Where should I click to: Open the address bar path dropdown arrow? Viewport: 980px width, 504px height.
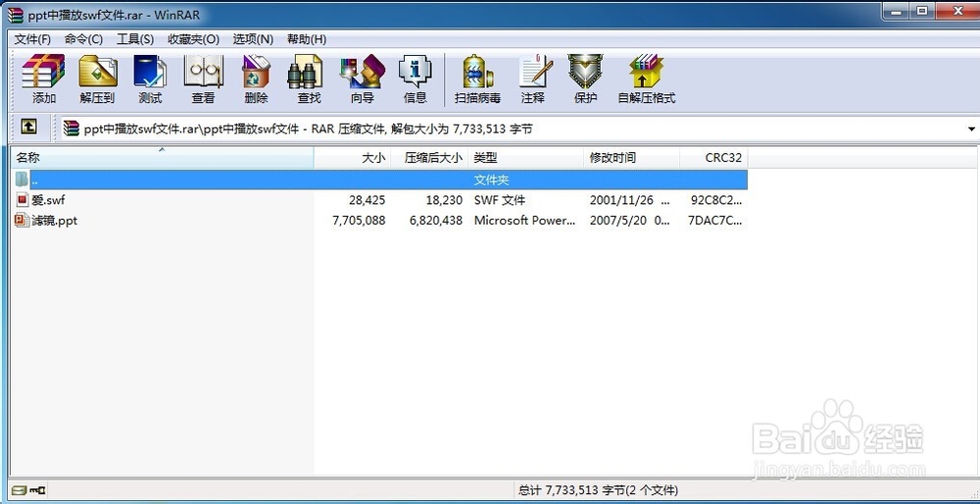pyautogui.click(x=972, y=128)
